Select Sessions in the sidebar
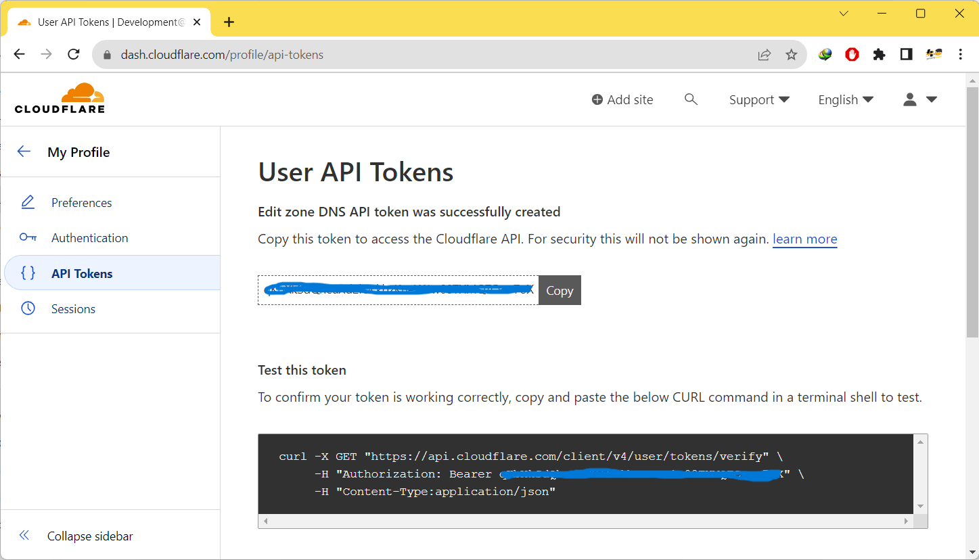This screenshot has height=560, width=979. tap(73, 309)
